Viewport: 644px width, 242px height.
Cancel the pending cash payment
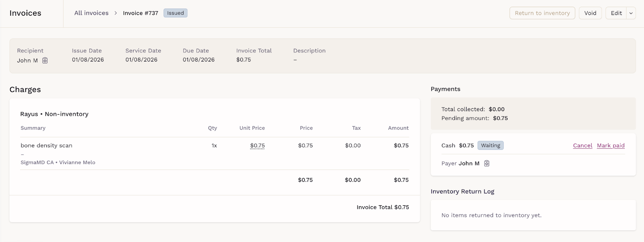click(x=582, y=146)
